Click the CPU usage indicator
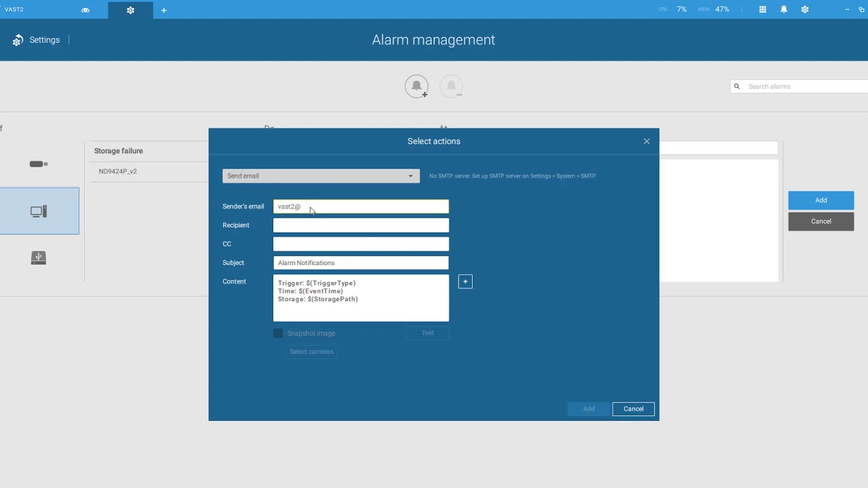This screenshot has height=488, width=868. (672, 9)
